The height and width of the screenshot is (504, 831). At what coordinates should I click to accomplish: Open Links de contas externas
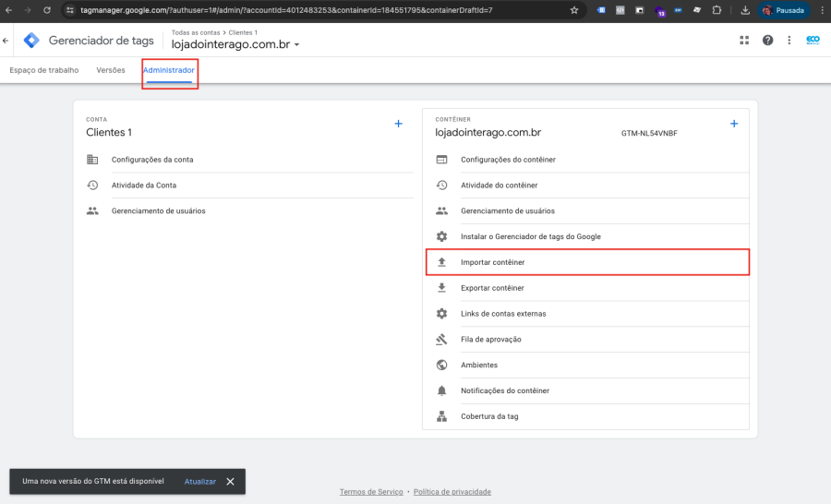(x=503, y=314)
